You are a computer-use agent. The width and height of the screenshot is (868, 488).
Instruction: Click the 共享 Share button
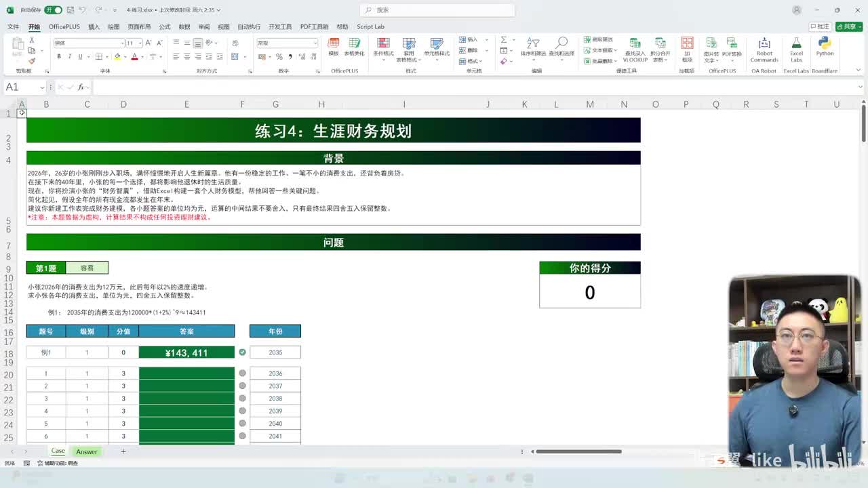pyautogui.click(x=849, y=26)
